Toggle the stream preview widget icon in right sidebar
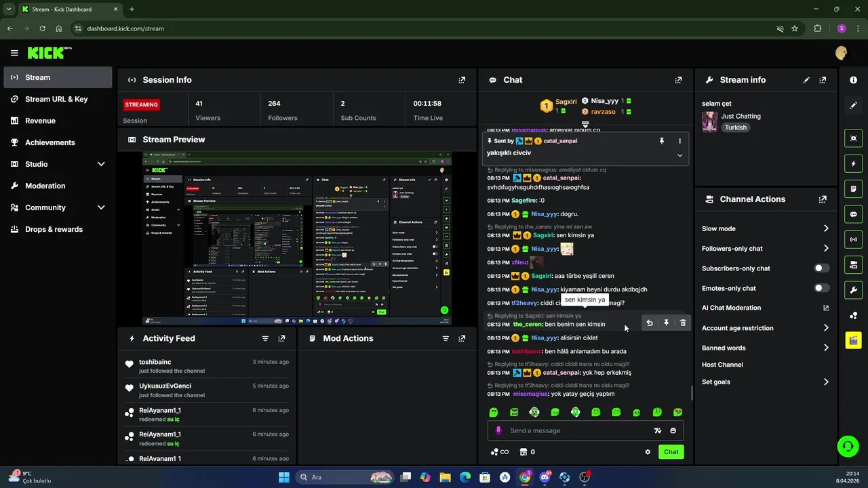The width and height of the screenshot is (868, 488). pyautogui.click(x=853, y=138)
